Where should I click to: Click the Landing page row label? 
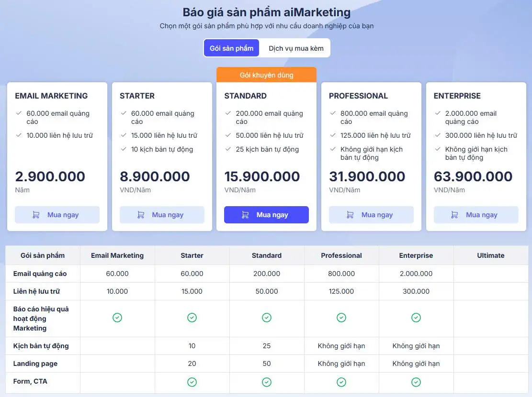point(35,364)
